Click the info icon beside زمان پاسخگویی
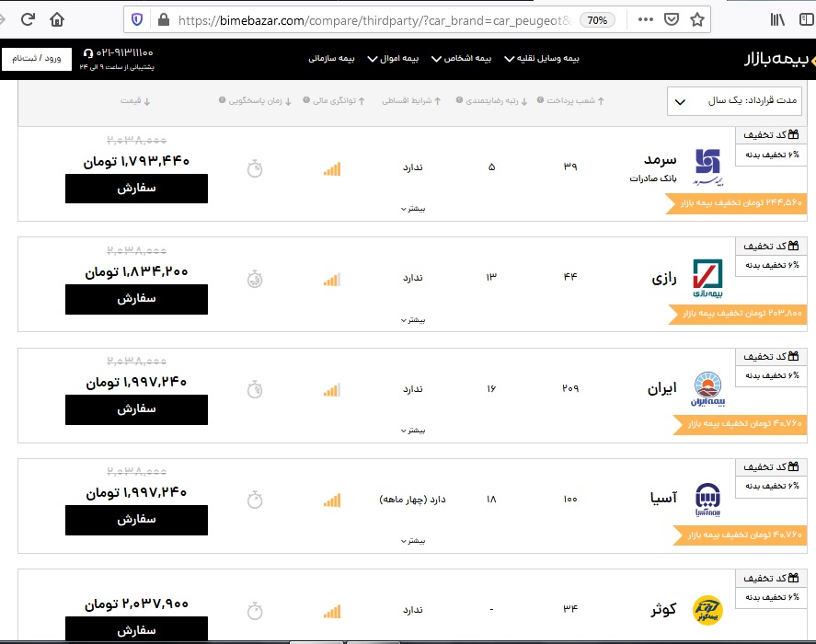 [223, 100]
